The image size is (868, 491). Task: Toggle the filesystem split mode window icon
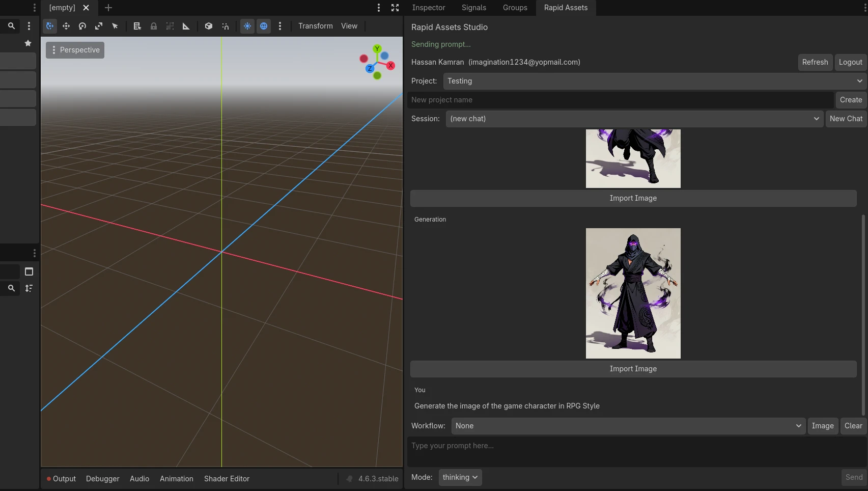(29, 271)
